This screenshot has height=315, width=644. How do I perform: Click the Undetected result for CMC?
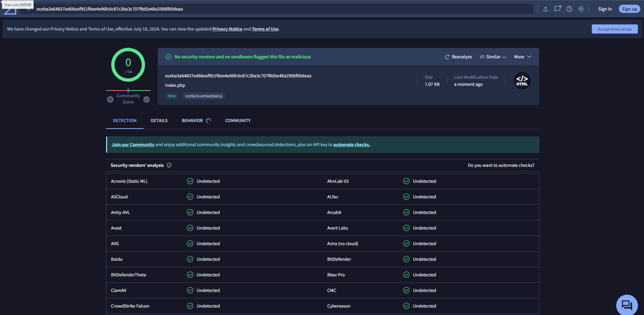pyautogui.click(x=424, y=290)
